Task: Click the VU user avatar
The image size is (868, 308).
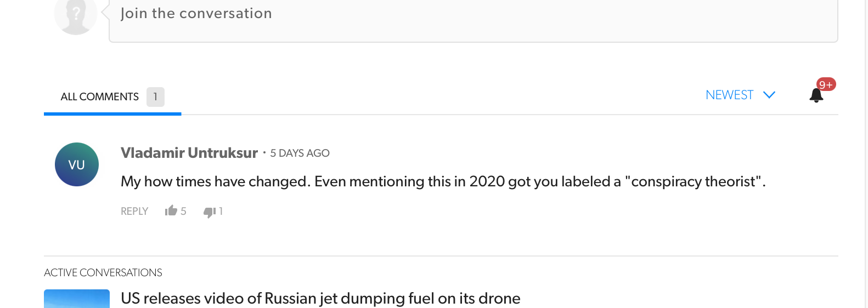Action: [x=77, y=164]
